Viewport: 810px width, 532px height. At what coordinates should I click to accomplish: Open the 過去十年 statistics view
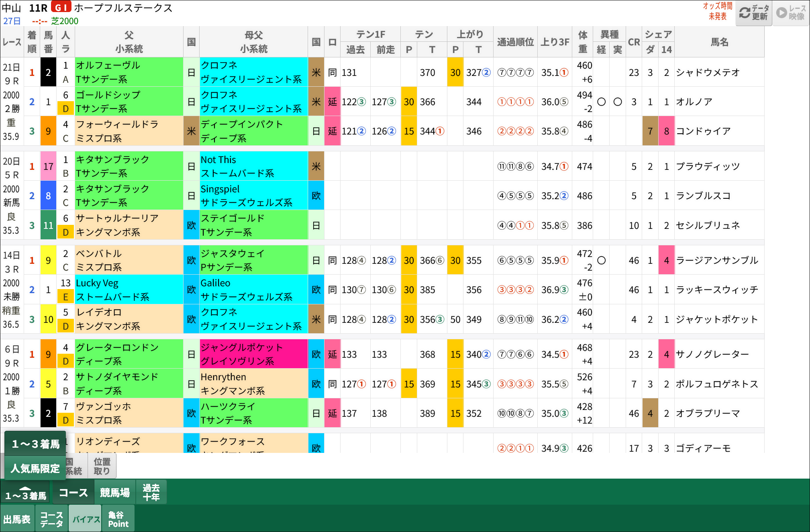tap(151, 491)
